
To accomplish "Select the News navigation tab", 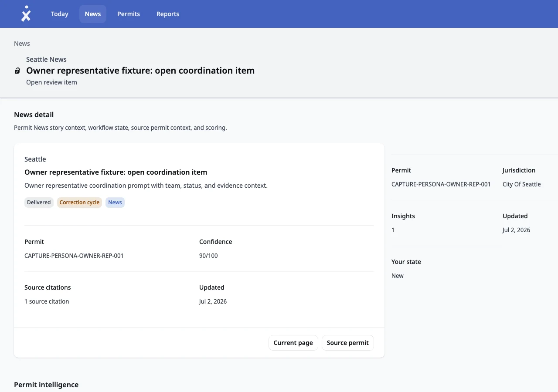I will 93,14.
